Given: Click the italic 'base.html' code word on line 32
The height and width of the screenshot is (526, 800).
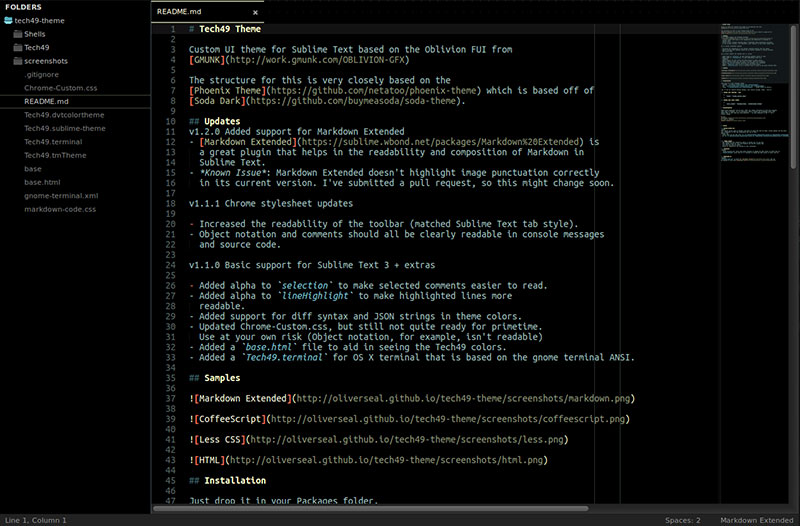Looking at the screenshot, I should click(x=268, y=347).
